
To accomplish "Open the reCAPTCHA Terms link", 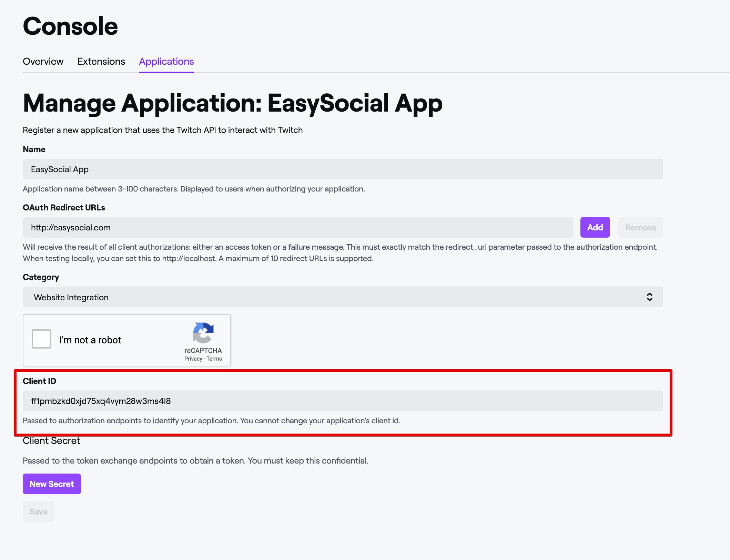I will pos(214,359).
